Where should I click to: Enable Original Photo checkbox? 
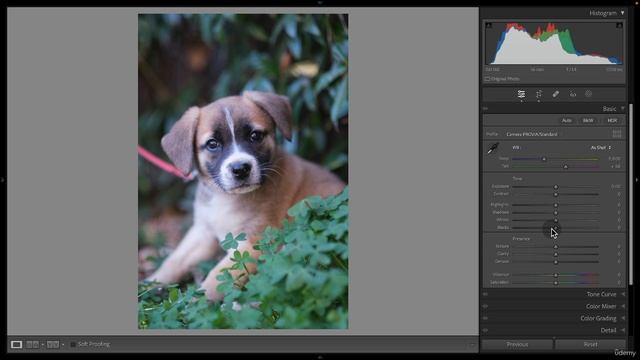click(487, 79)
